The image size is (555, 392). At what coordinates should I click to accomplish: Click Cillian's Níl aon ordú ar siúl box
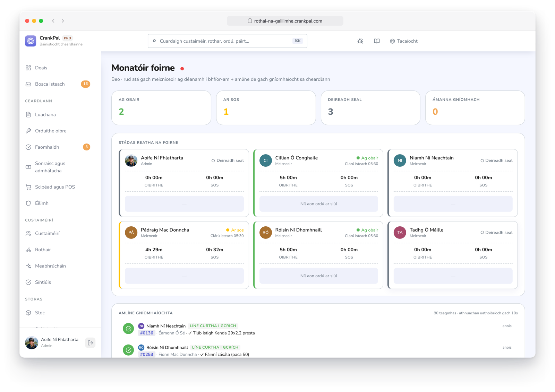coord(319,204)
